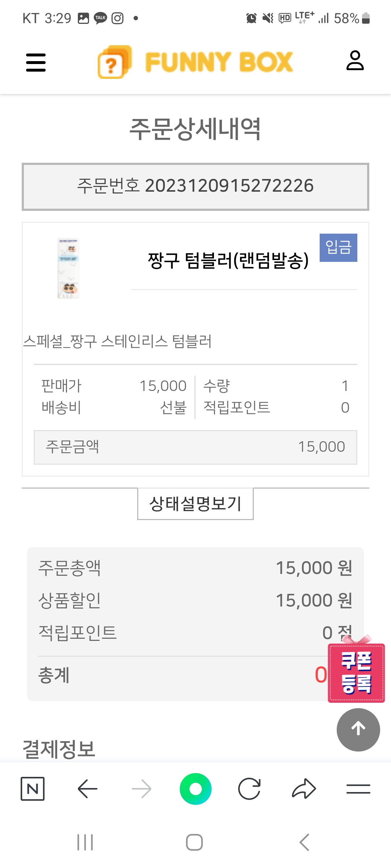This screenshot has height=868, width=391.
Task: Tap the Naver N home icon
Action: tap(33, 788)
